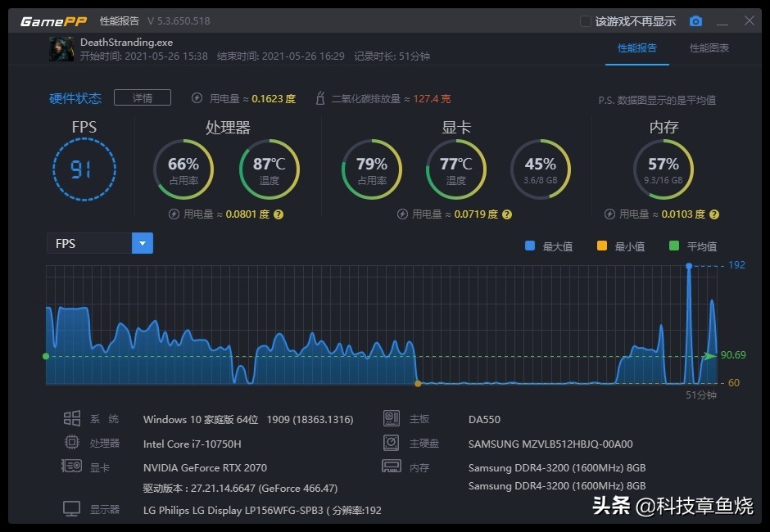Select the 性能报告 tab

click(638, 49)
